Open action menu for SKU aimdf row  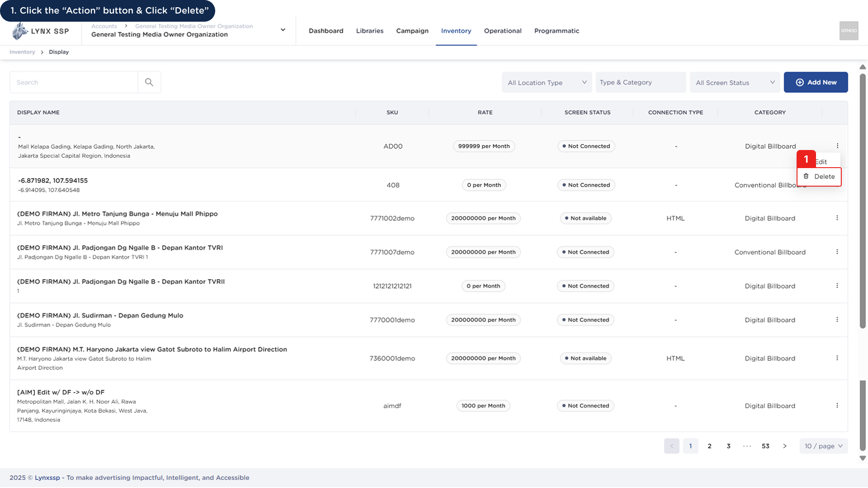(x=837, y=405)
